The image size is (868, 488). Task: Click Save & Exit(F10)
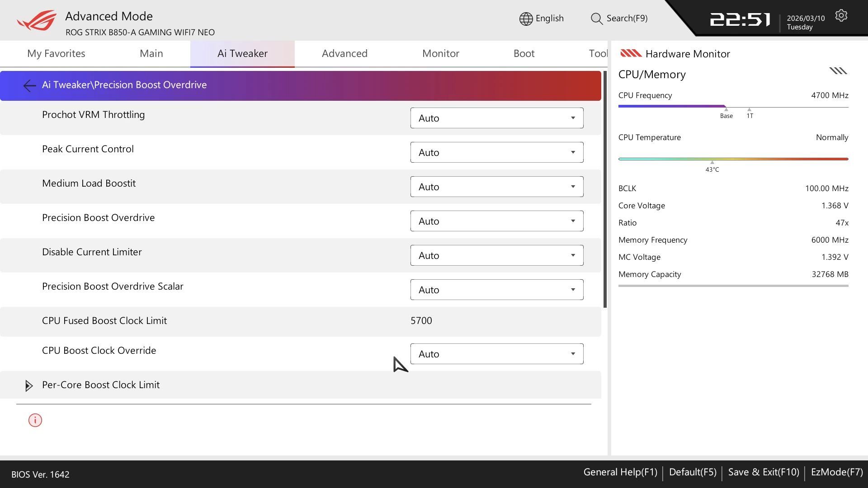coord(764,472)
